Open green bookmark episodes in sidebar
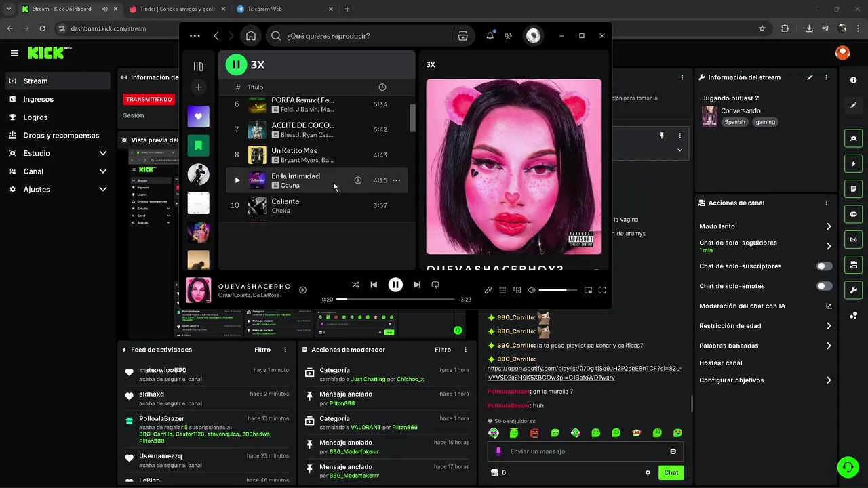The width and height of the screenshot is (868, 488). coord(198,145)
